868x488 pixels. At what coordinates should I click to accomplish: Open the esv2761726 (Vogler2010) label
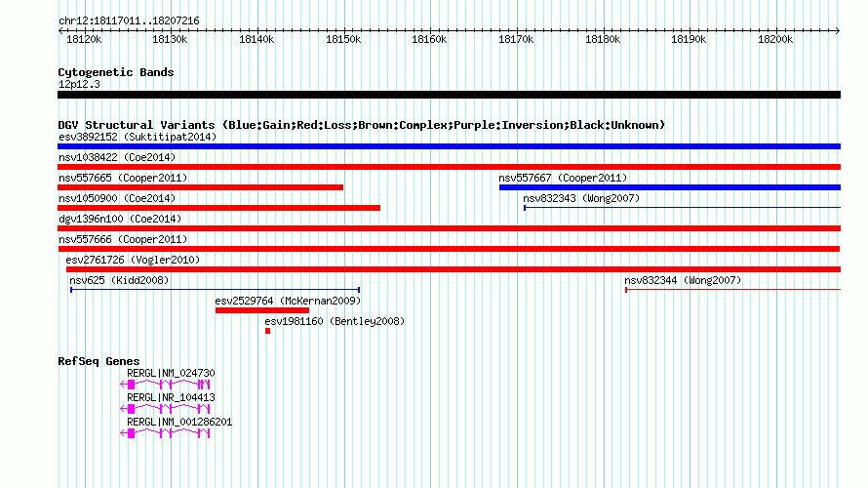click(x=133, y=260)
